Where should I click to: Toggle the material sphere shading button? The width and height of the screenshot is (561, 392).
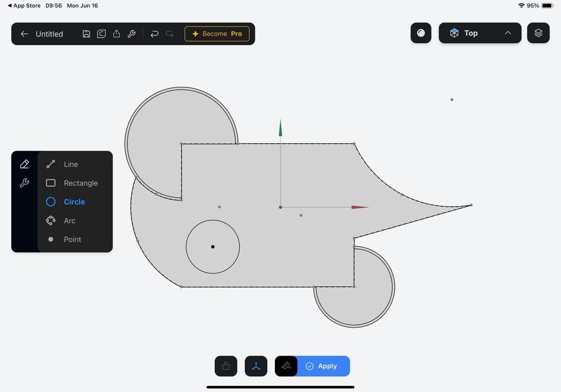click(421, 33)
